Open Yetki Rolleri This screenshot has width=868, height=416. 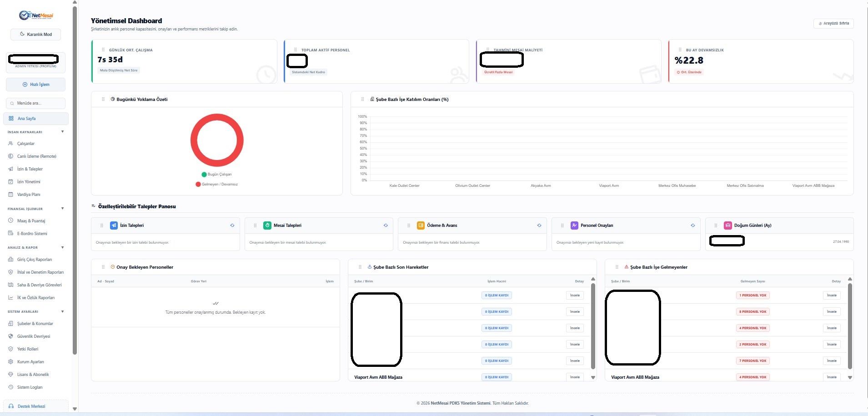point(27,349)
